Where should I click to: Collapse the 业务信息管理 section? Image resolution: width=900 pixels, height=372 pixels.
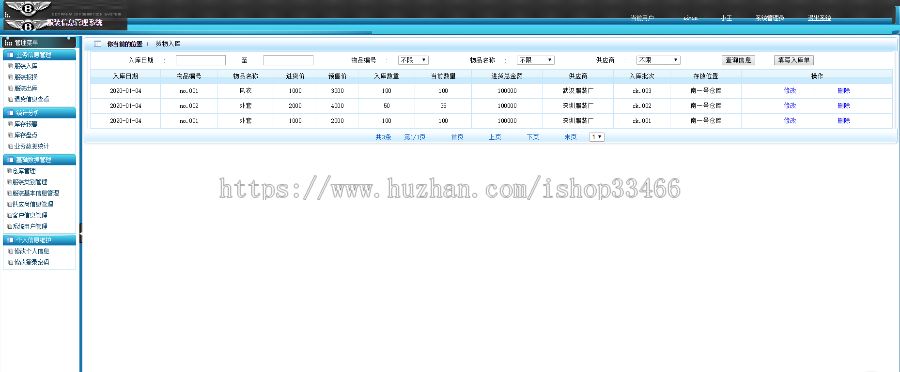(x=39, y=55)
